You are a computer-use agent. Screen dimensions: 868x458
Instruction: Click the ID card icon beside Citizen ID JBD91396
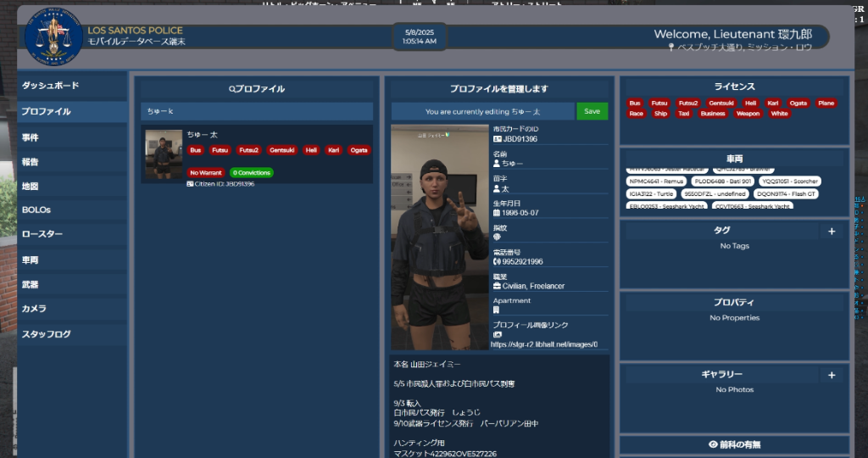190,184
